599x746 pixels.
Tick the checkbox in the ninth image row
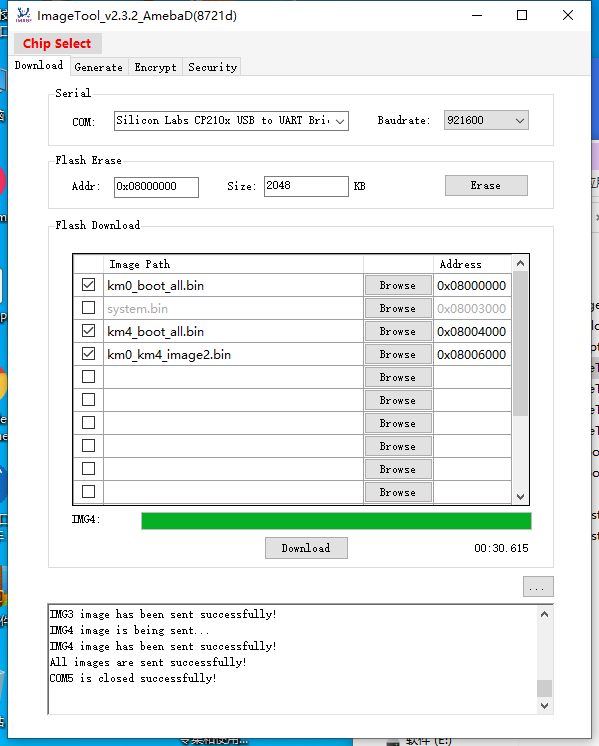[88, 469]
